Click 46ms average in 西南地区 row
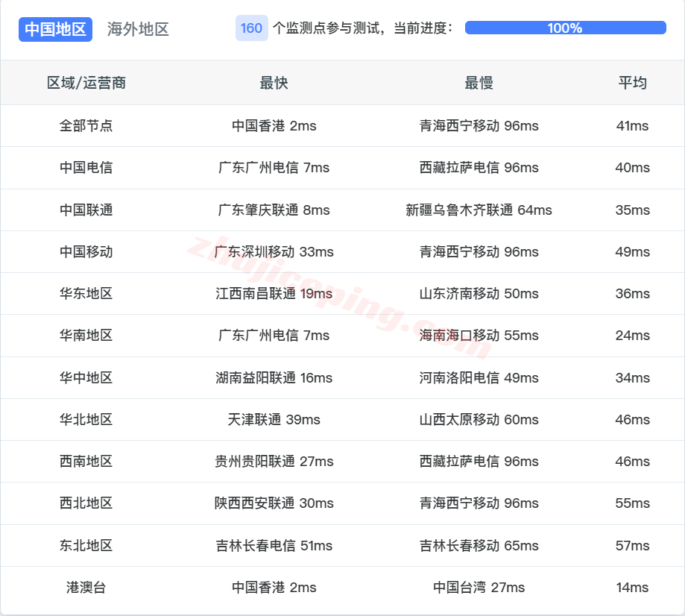The height and width of the screenshot is (616, 685). 632,461
